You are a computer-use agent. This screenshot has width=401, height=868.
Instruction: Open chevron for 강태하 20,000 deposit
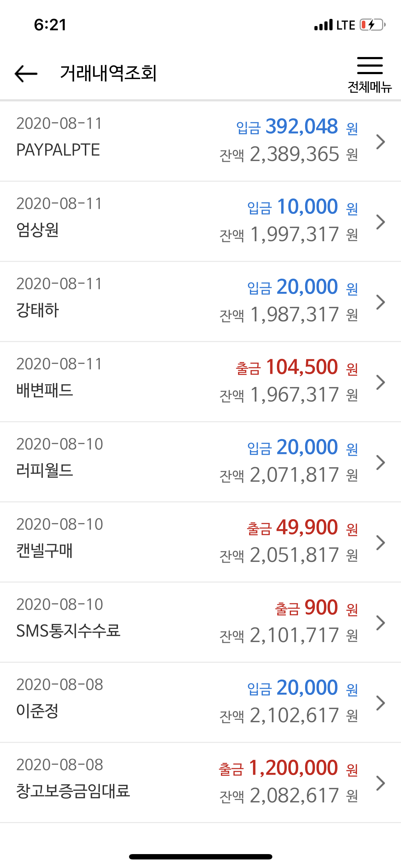coord(381,302)
